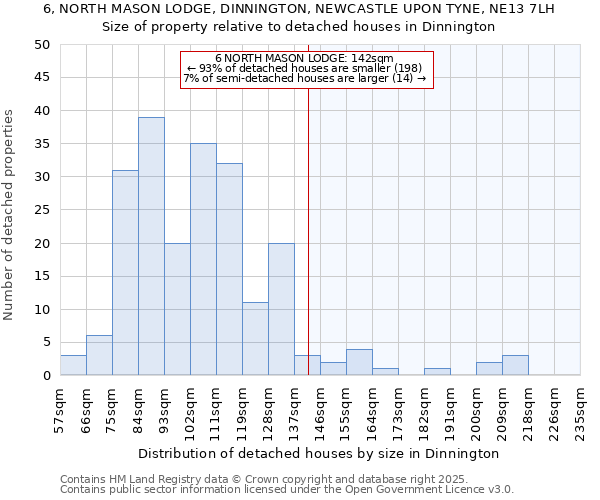Click the small bar starting at 209sqm

(515, 365)
